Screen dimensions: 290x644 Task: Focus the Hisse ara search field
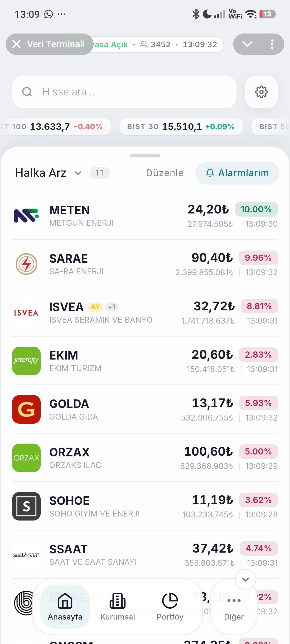click(124, 92)
